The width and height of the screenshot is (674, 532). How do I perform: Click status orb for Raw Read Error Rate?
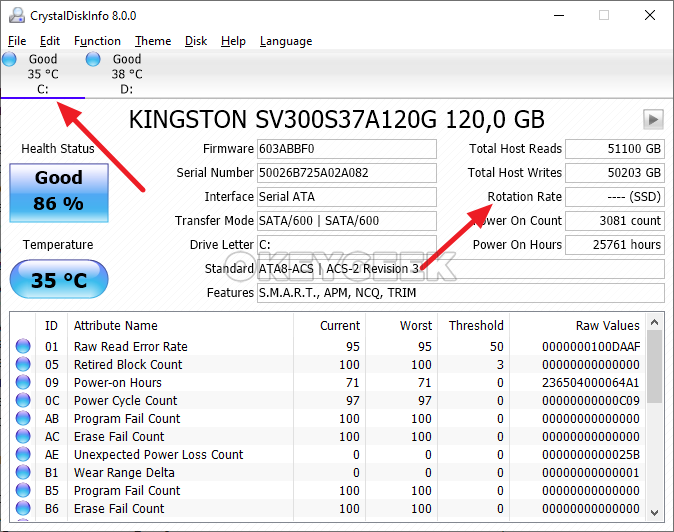[23, 346]
